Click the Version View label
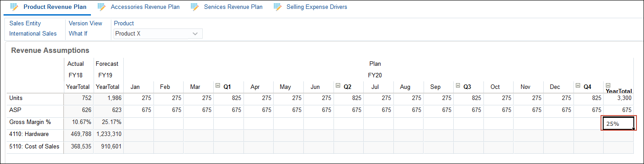Screen dimensions: 644x164 tap(85, 23)
